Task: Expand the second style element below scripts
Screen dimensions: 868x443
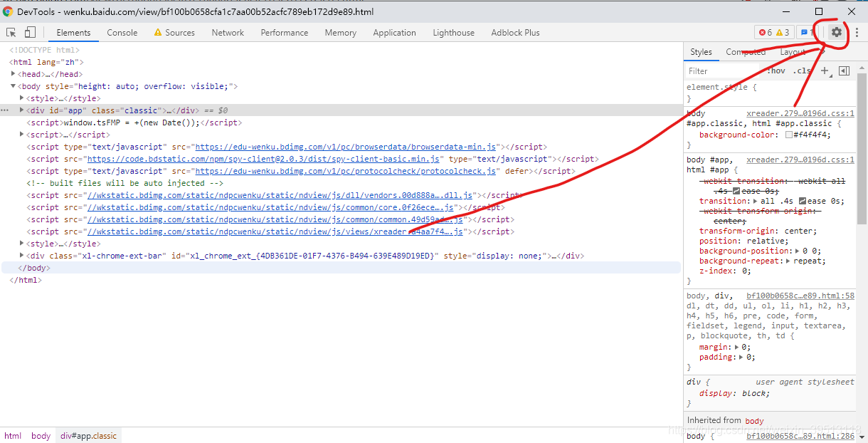Action: pyautogui.click(x=22, y=244)
